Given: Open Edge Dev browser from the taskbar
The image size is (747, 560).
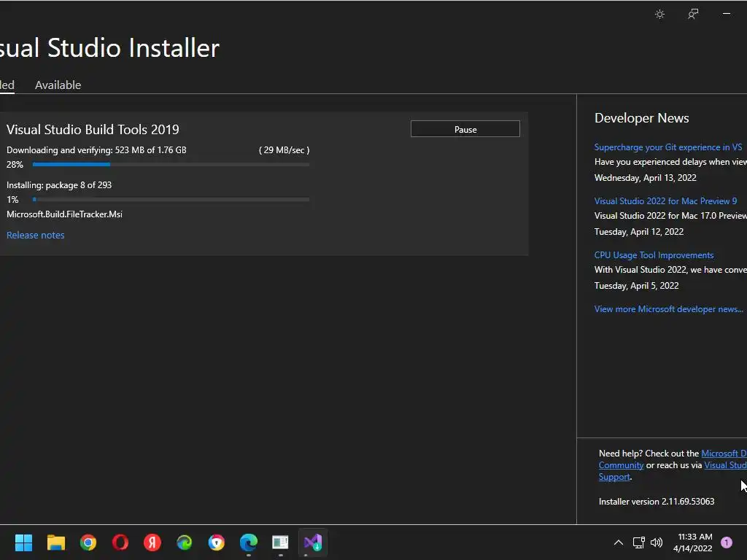Looking at the screenshot, I should tap(185, 542).
